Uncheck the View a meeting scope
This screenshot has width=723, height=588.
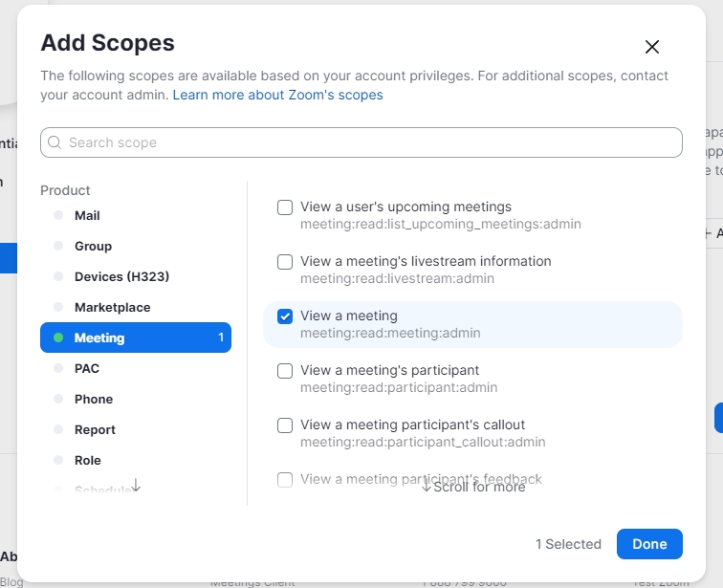[x=285, y=316]
